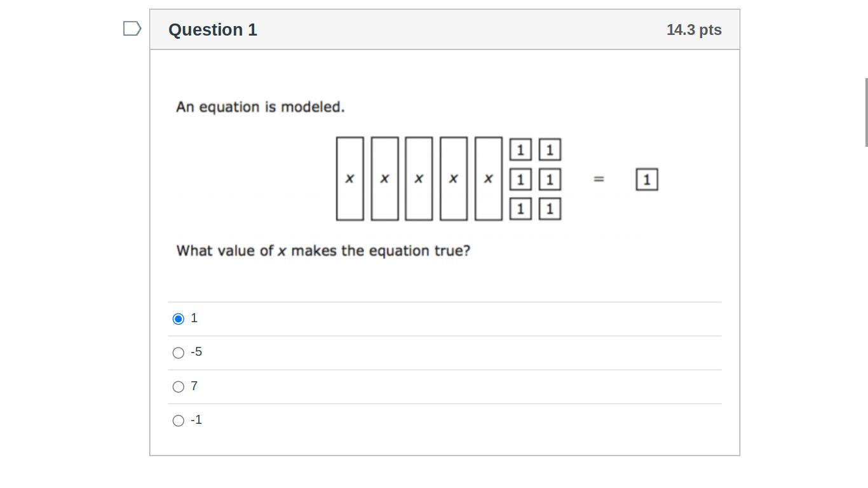
Task: Click the equals sign in the model
Action: (599, 179)
